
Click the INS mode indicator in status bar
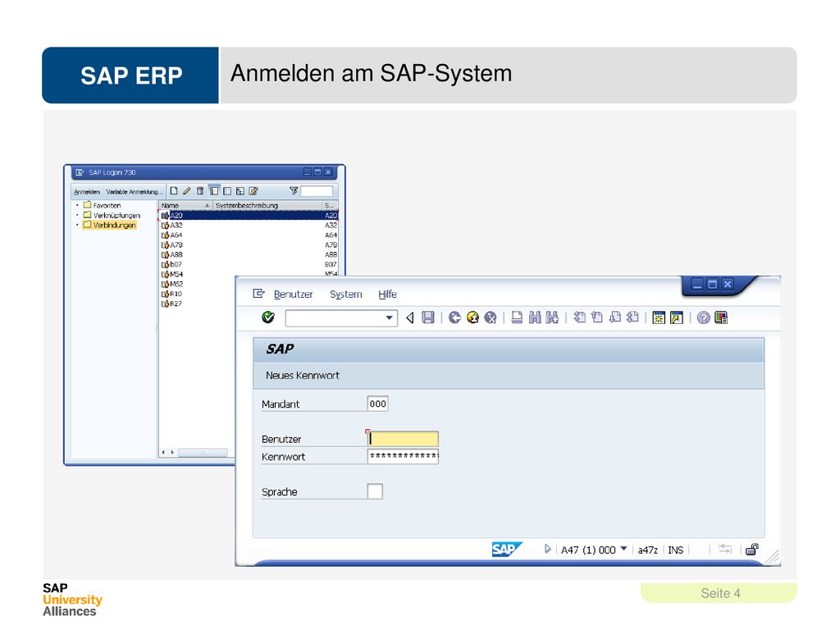click(x=676, y=550)
